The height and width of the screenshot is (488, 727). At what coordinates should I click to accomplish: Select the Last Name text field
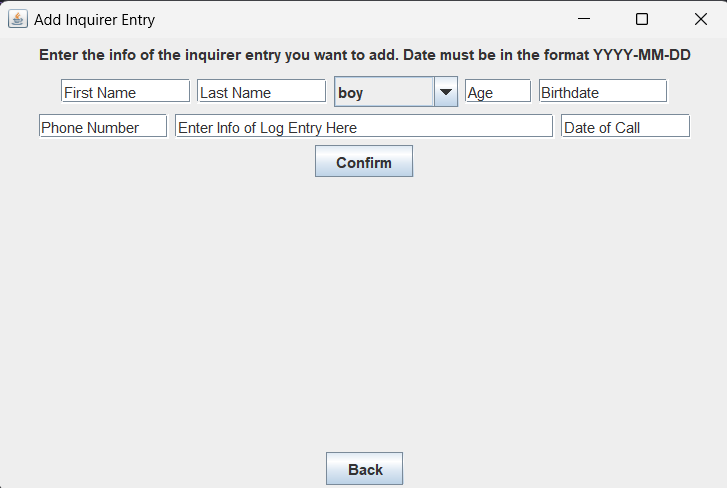pos(261,92)
